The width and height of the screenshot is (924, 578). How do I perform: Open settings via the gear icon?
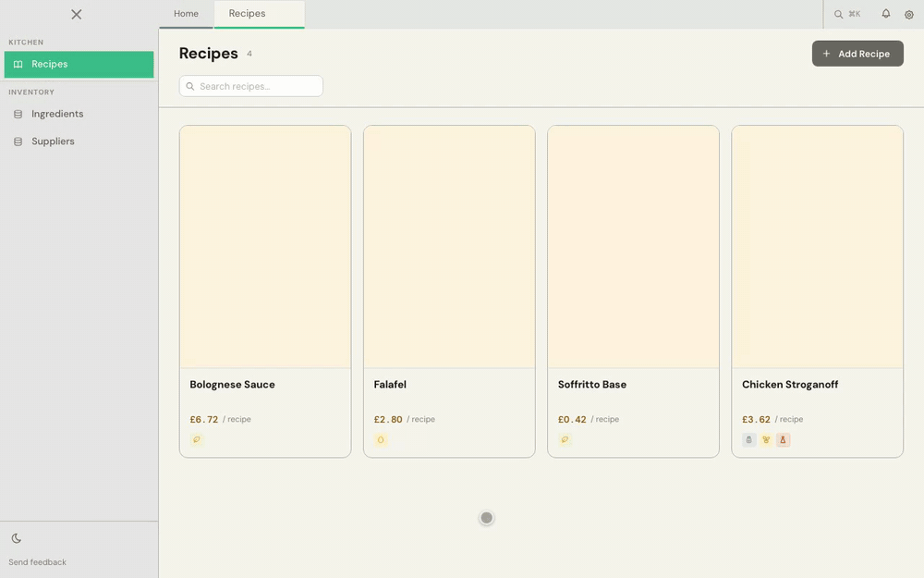click(x=908, y=14)
